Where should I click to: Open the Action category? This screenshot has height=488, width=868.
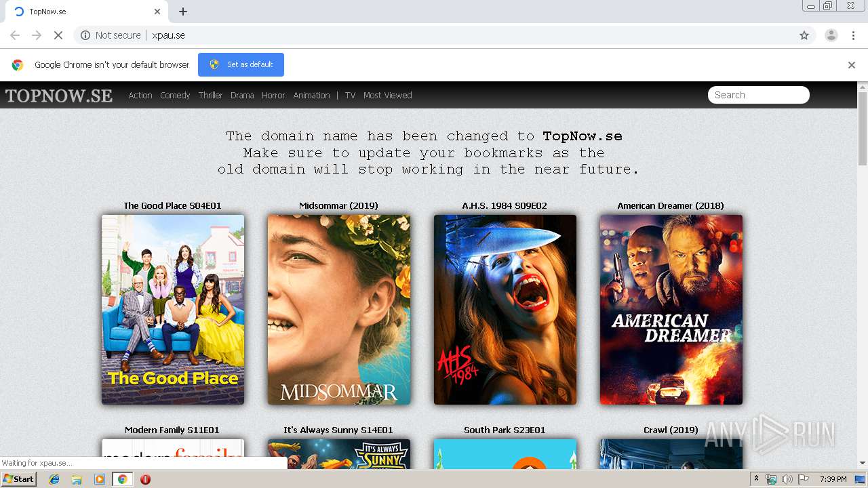click(140, 96)
